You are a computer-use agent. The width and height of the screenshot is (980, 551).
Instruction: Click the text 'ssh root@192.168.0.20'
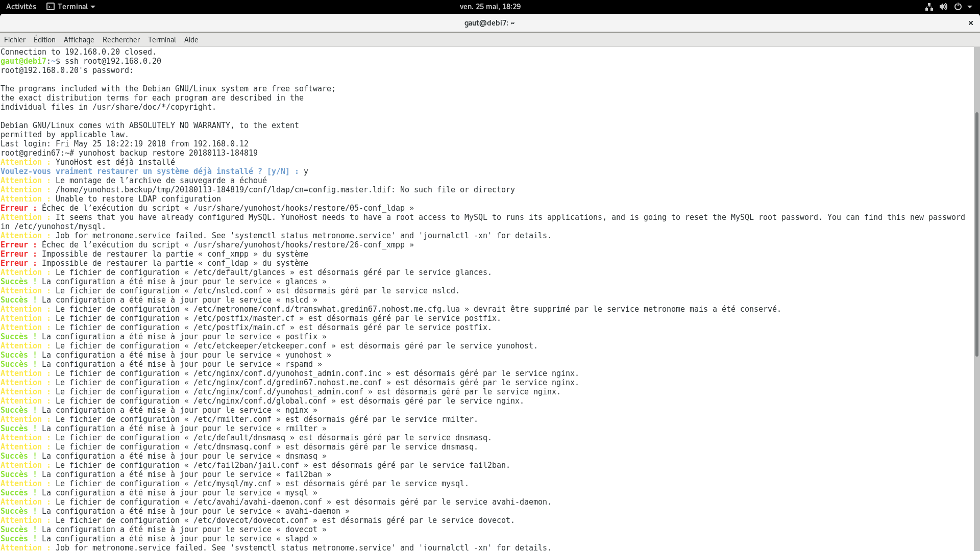pyautogui.click(x=113, y=61)
